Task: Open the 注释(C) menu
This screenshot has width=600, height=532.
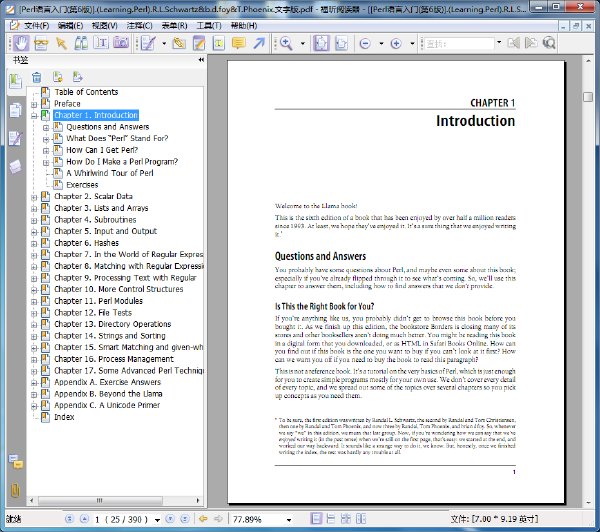Action: click(x=139, y=26)
